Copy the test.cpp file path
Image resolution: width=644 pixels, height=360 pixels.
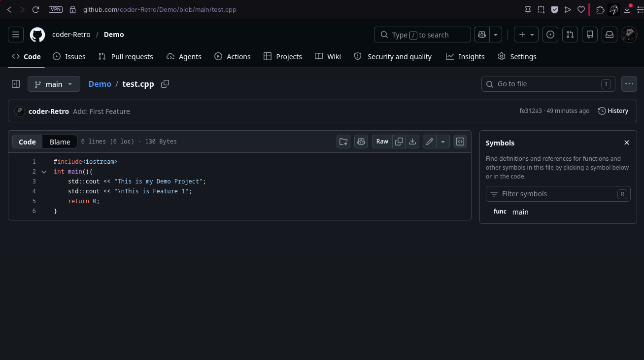click(x=165, y=84)
